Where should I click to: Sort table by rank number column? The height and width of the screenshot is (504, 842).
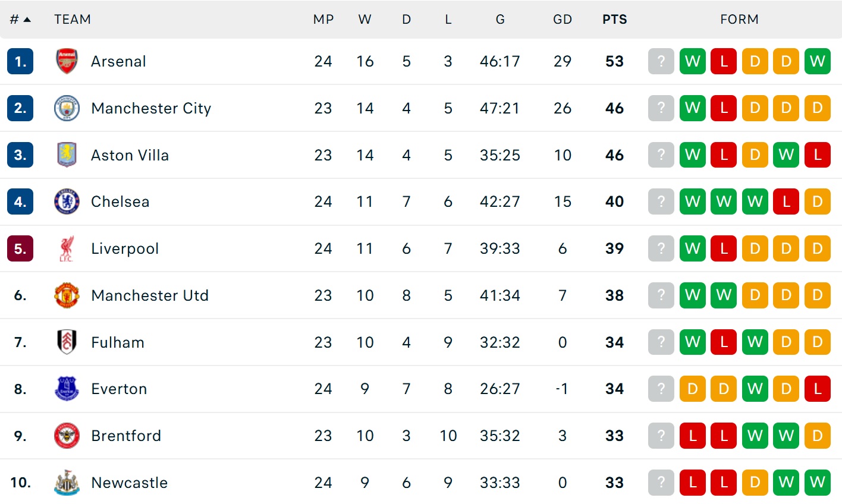point(20,20)
